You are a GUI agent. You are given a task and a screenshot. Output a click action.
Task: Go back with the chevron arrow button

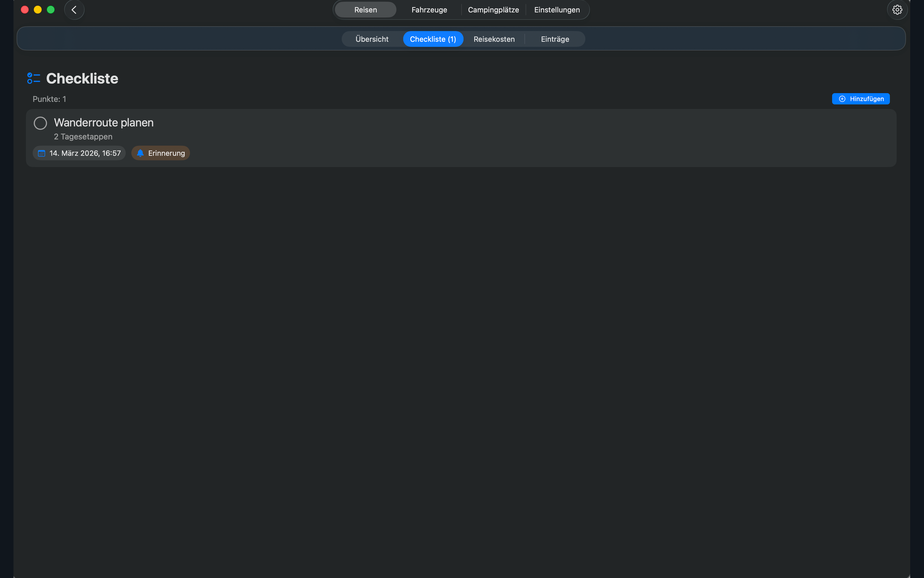(74, 10)
